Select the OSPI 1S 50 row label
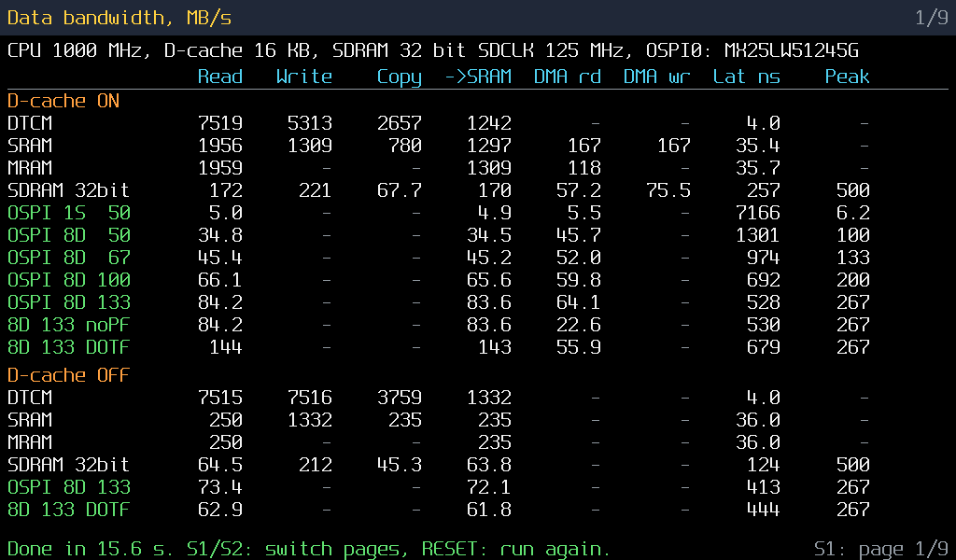The image size is (956, 560). point(69,213)
